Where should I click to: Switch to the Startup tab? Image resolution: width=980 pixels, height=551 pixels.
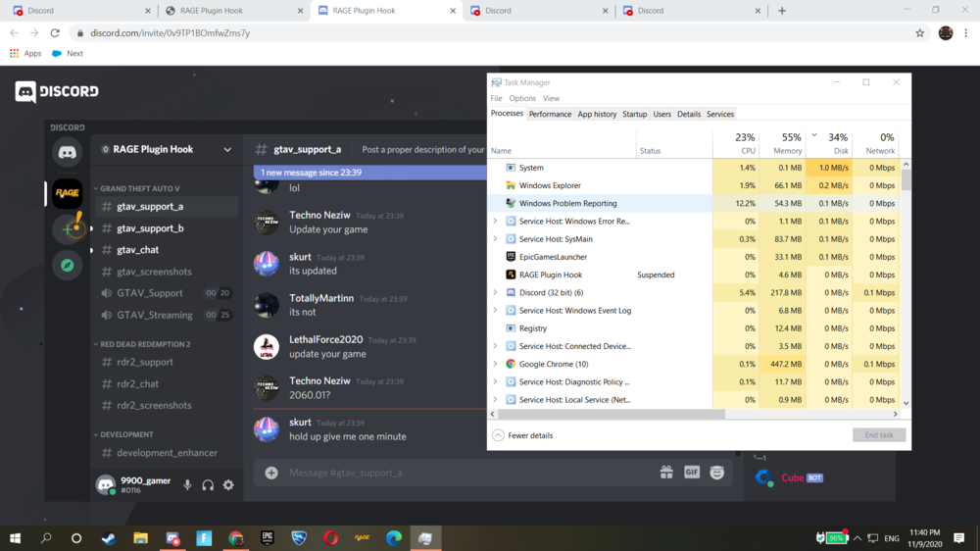(634, 114)
